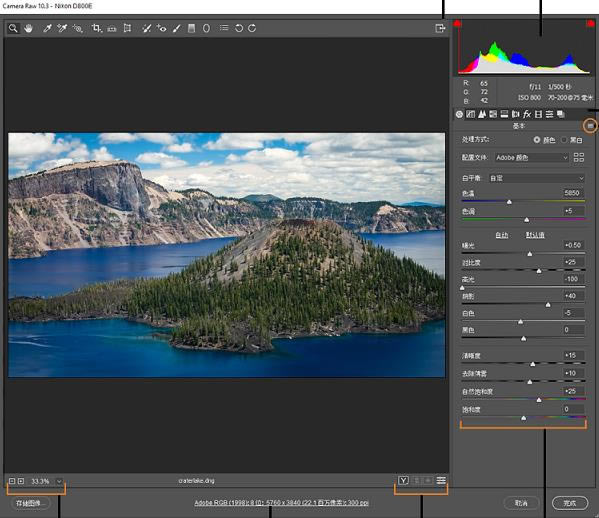
Task: Toggle the highlight clipping warning in the histogram
Action: click(x=590, y=24)
